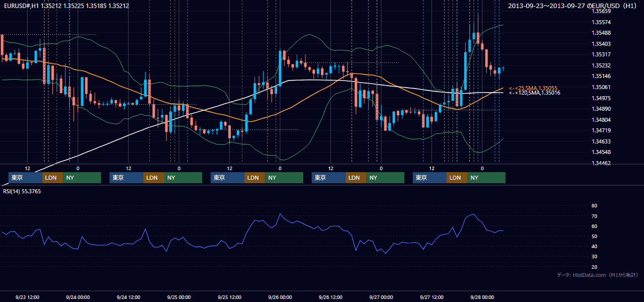
Task: Click the 9/25 00:00 date label
Action: pos(179,297)
